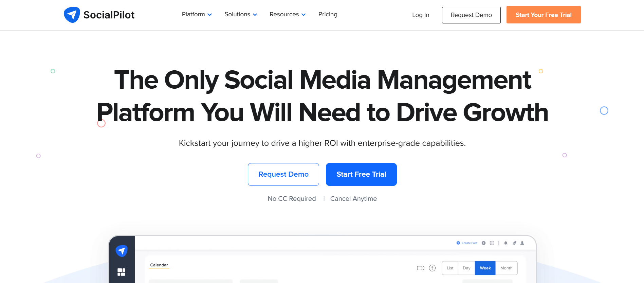Open the user profile avatar icon

(522, 243)
